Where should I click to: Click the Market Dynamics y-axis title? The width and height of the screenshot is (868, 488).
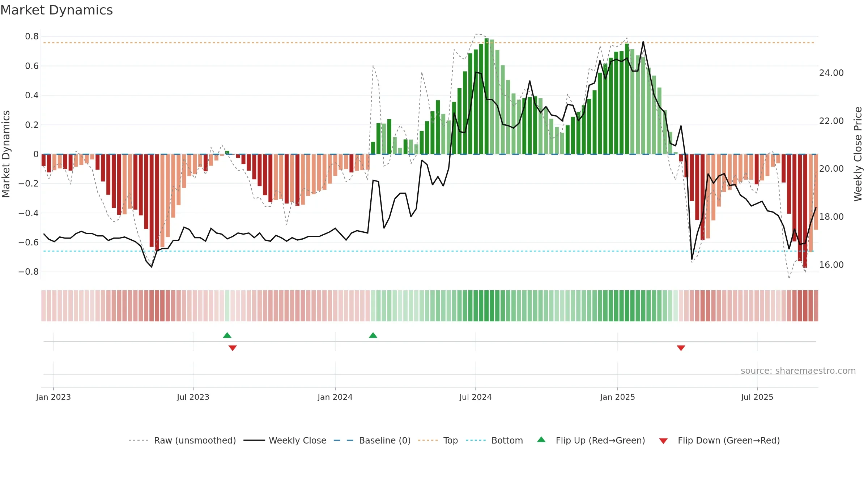(6, 154)
